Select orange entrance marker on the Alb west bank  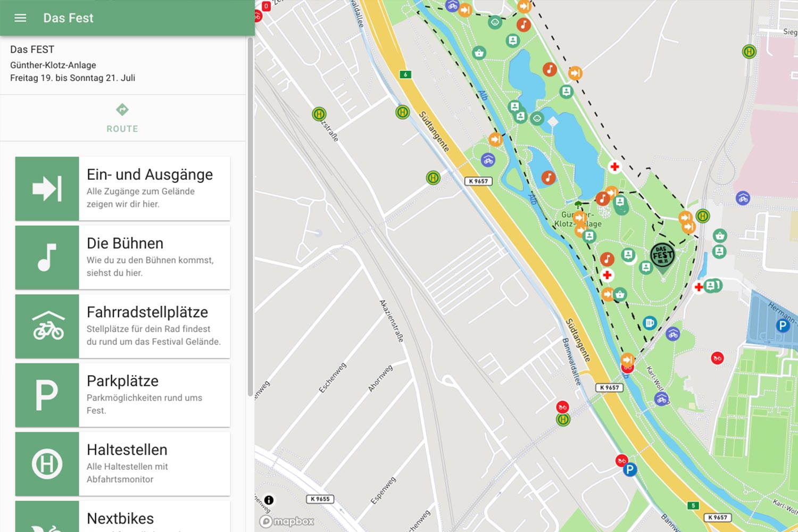[x=495, y=139]
